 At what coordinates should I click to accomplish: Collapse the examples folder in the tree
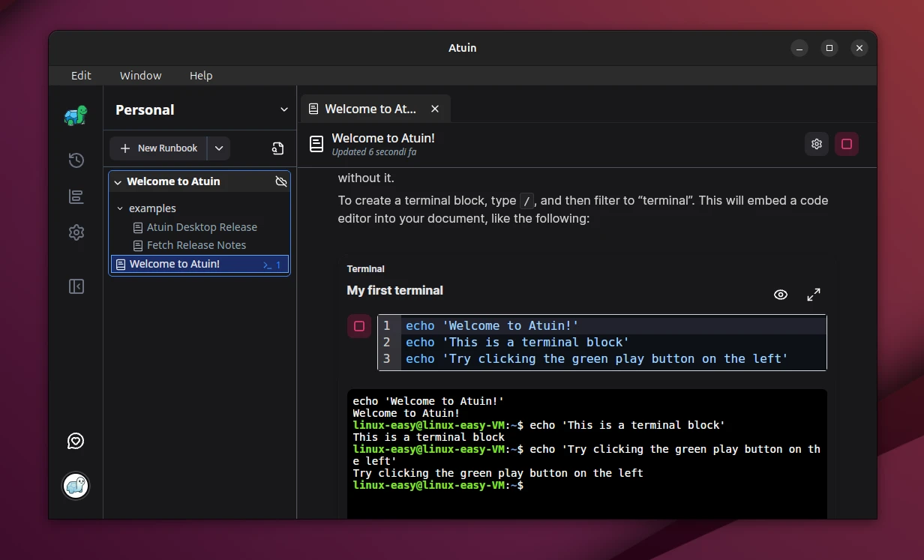click(120, 208)
